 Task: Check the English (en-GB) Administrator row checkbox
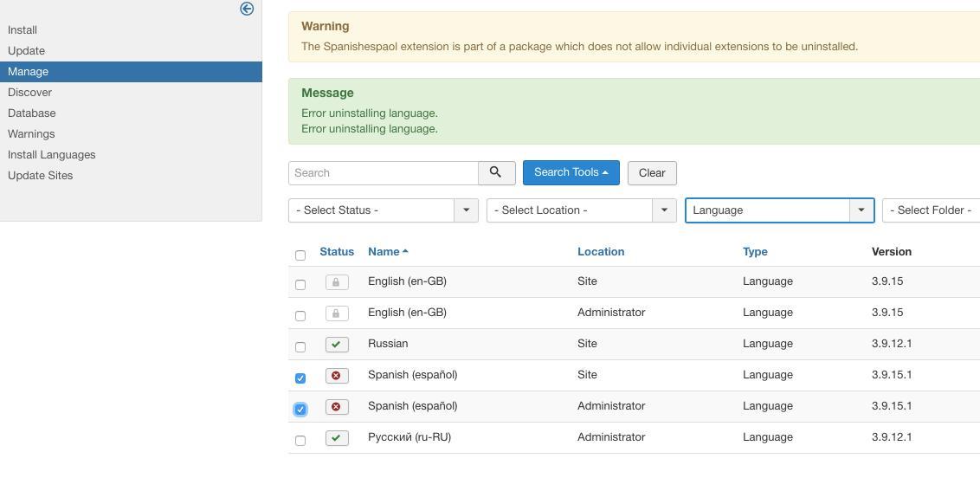click(300, 316)
